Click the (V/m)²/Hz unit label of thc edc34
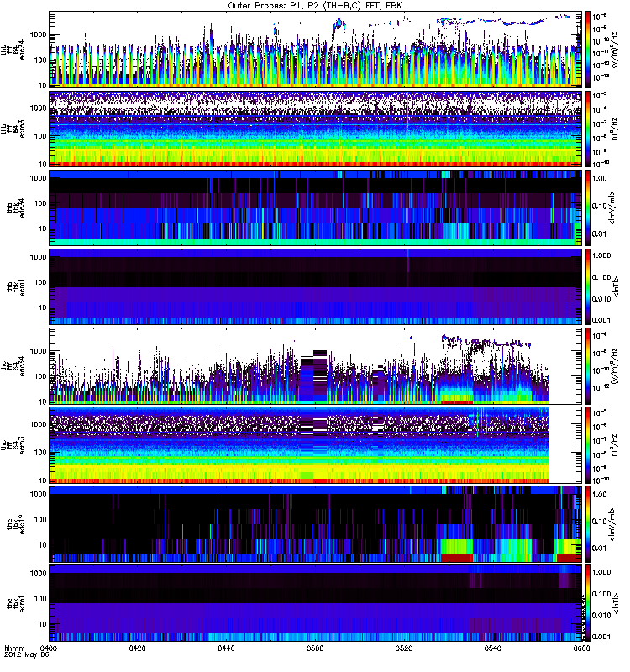Screen dimensions: 630x672 coord(614,365)
